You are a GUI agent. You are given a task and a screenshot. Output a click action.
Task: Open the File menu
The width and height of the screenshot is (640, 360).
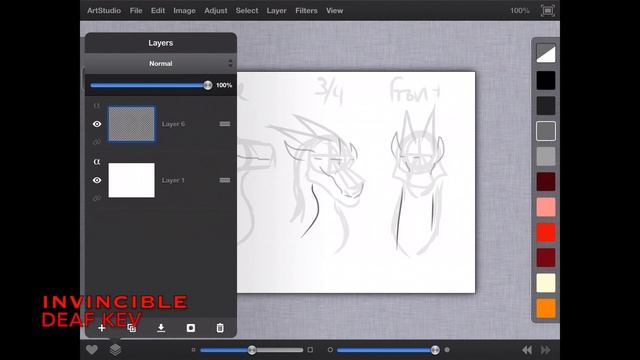tap(136, 11)
